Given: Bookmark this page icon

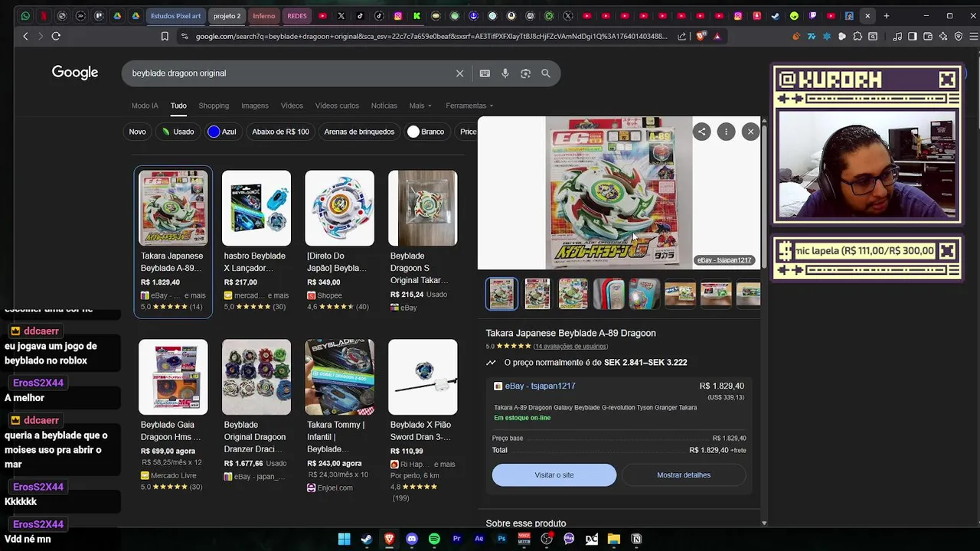Looking at the screenshot, I should [165, 36].
